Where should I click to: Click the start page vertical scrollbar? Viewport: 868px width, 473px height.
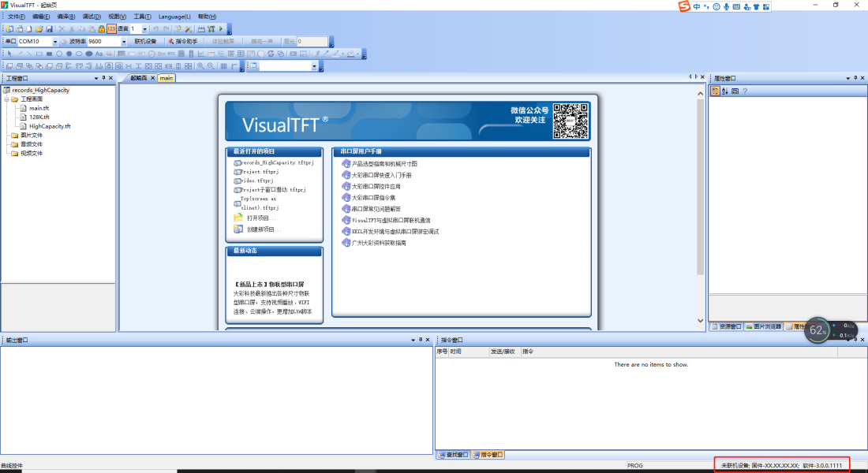[x=700, y=197]
